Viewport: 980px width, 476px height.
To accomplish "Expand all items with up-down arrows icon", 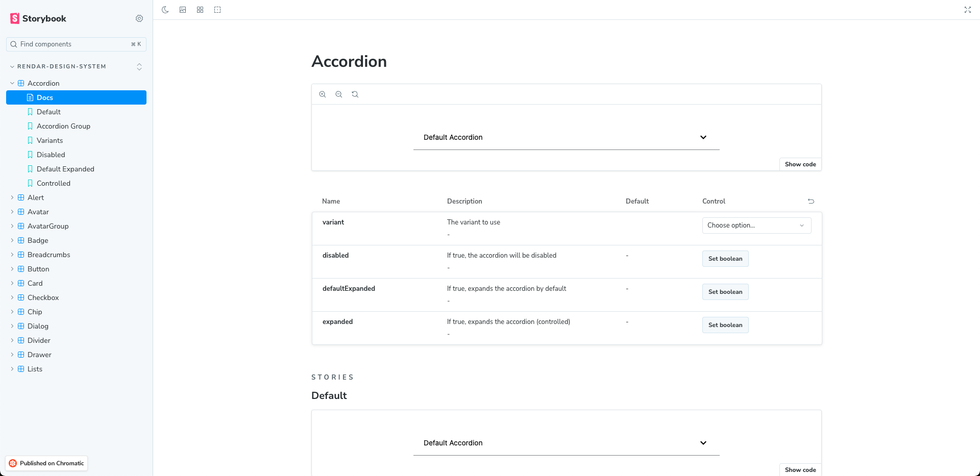I will coord(139,67).
